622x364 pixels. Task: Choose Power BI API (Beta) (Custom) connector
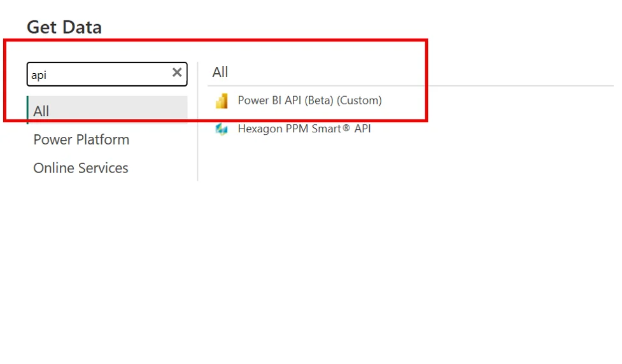coord(309,101)
